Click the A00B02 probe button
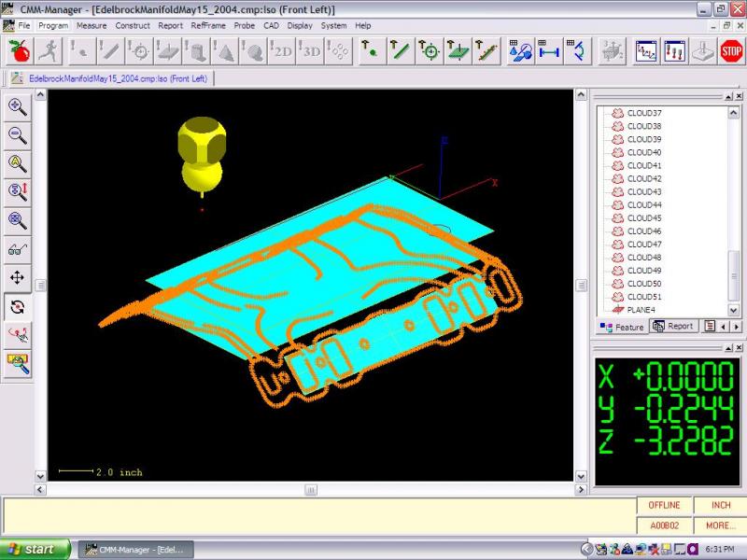 tap(665, 525)
